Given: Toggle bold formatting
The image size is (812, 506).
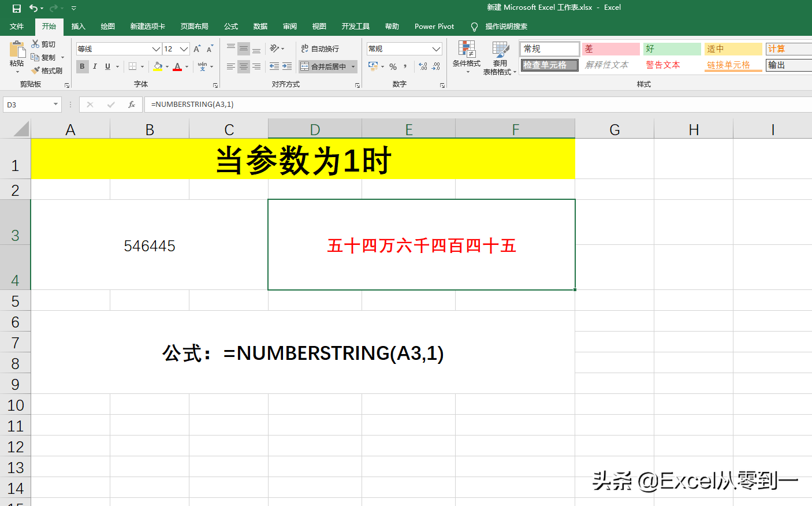Looking at the screenshot, I should [x=82, y=66].
